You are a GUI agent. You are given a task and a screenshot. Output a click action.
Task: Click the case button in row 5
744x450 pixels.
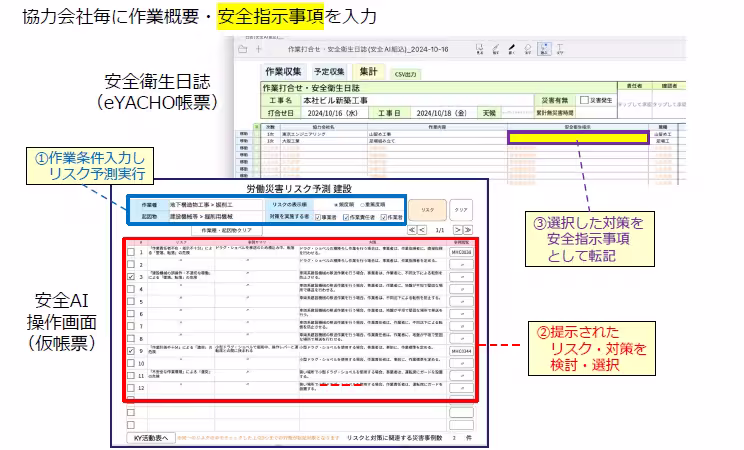(461, 301)
